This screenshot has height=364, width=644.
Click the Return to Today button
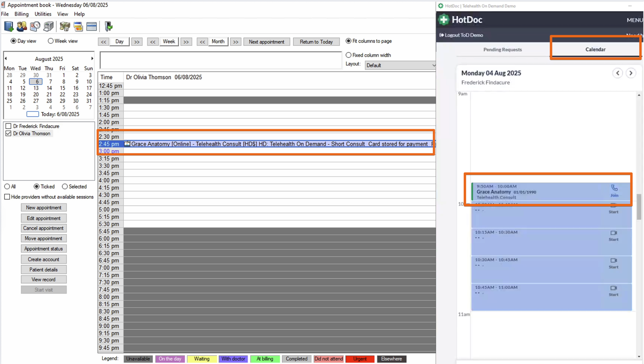click(x=316, y=42)
